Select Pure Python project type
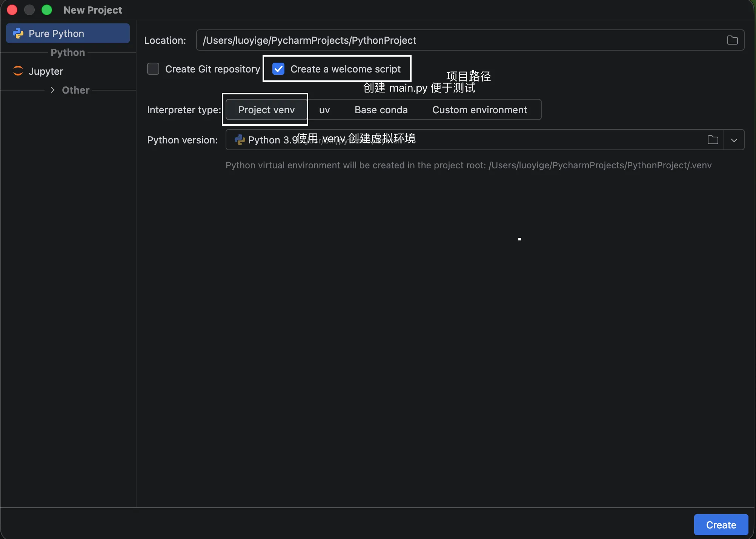 click(68, 34)
